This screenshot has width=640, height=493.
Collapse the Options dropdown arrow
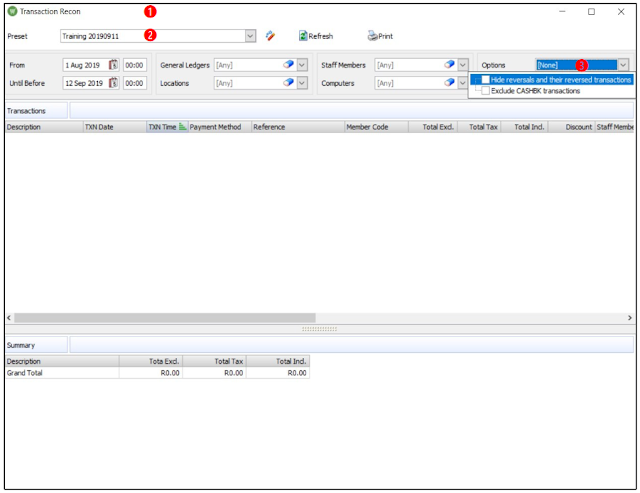click(x=623, y=65)
